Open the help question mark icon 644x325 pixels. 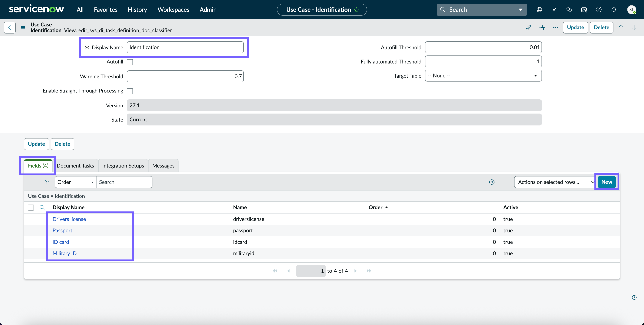point(599,9)
